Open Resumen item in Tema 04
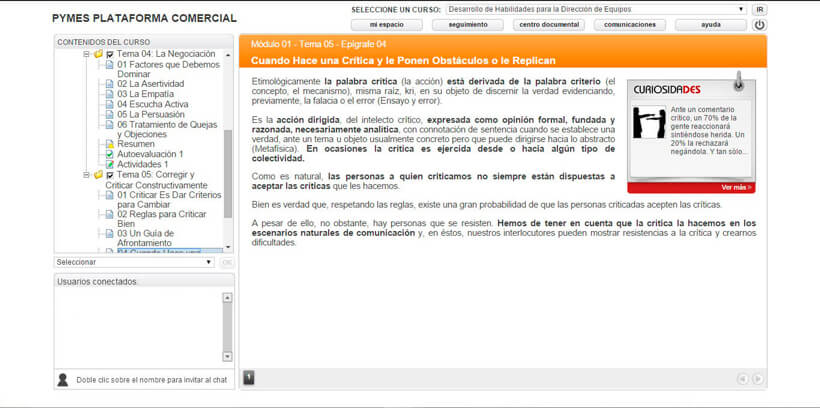This screenshot has height=408, width=820. coord(136,144)
